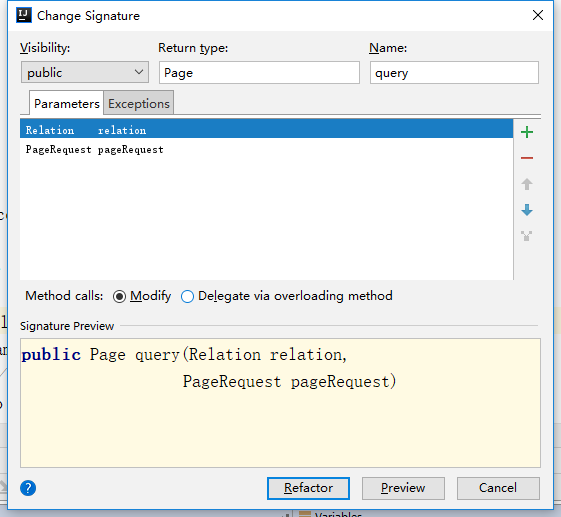Click the Preview button
Image resolution: width=561 pixels, height=517 pixels.
click(x=403, y=488)
